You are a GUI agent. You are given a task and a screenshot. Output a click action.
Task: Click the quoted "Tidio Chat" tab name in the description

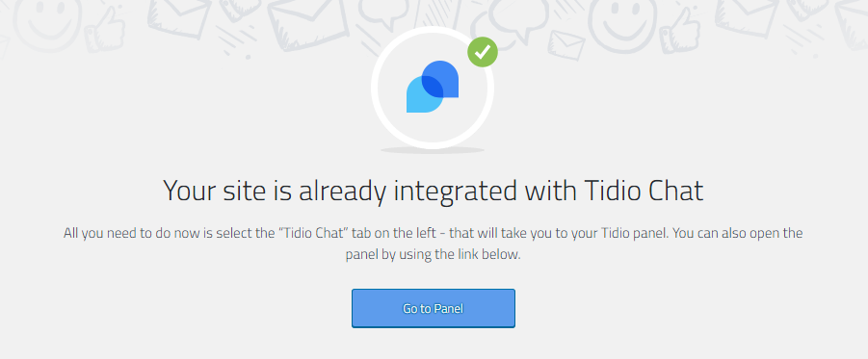tap(310, 233)
